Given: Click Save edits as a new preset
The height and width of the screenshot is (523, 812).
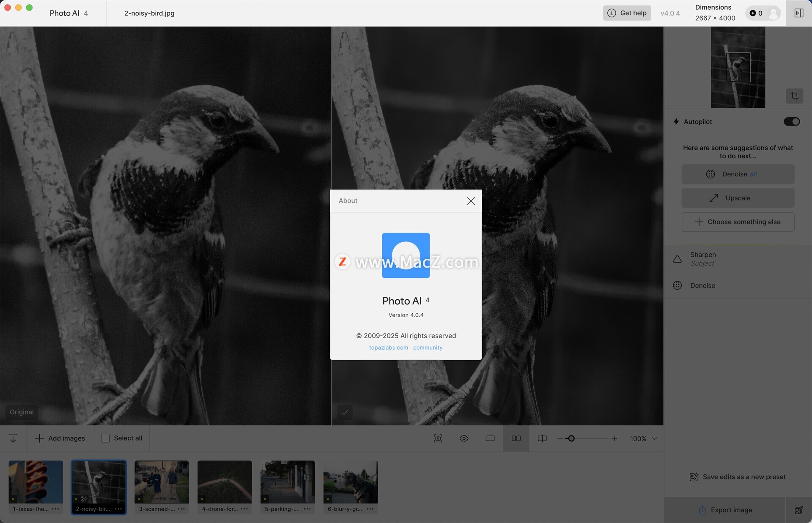Looking at the screenshot, I should [738, 477].
